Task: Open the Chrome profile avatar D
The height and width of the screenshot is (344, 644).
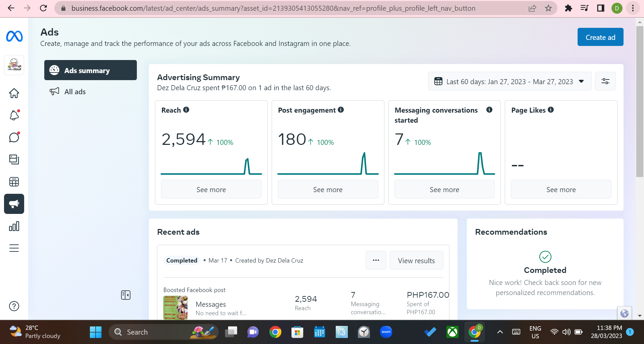Action: (617, 8)
